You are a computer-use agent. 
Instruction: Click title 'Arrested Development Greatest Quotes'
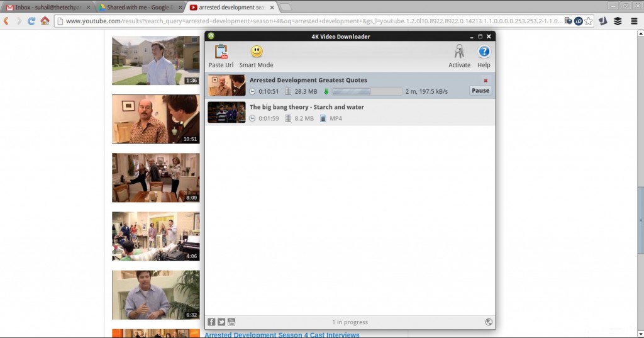[308, 80]
